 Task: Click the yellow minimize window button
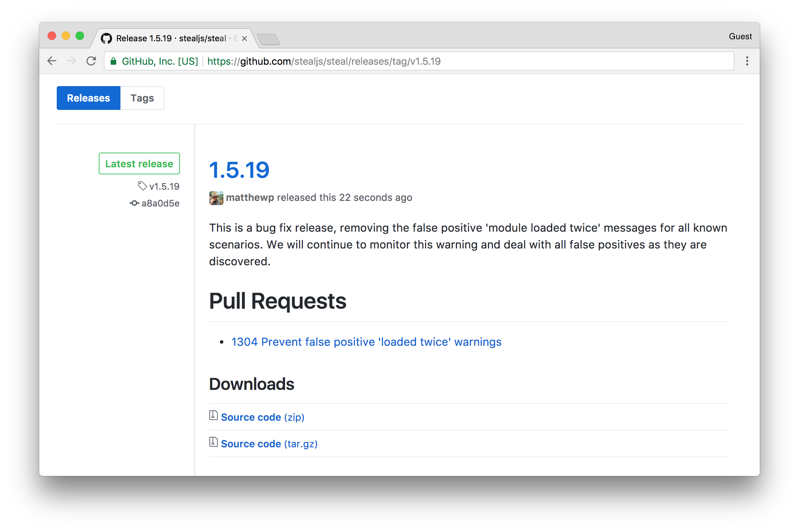pos(66,36)
